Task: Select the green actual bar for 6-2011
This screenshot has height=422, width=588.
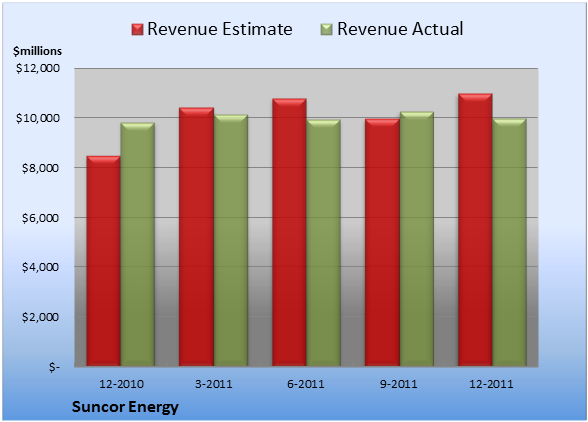Action: [x=323, y=243]
